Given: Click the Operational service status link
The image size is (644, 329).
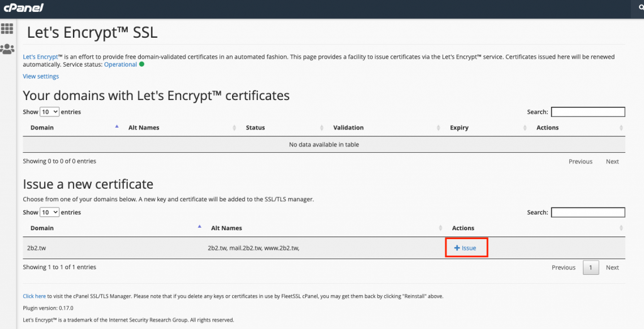Looking at the screenshot, I should 120,65.
